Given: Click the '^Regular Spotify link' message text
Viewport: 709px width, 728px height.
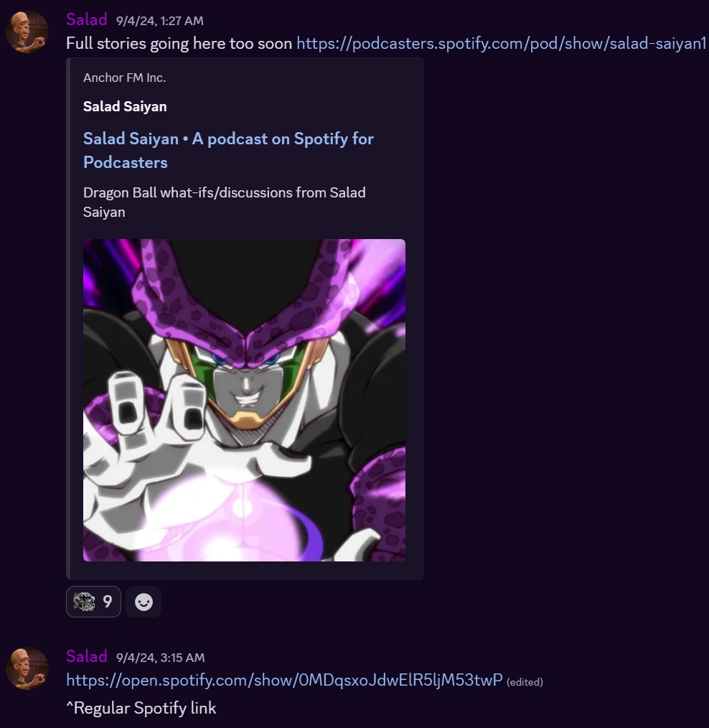Looking at the screenshot, I should pyautogui.click(x=141, y=708).
